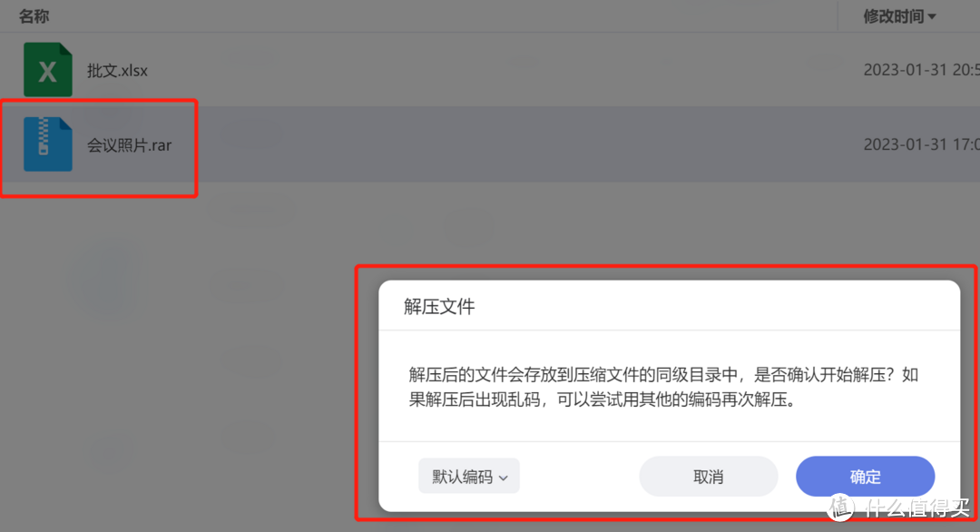Click the sort arrow next to 修改时间
980x532 pixels.
[x=932, y=17]
